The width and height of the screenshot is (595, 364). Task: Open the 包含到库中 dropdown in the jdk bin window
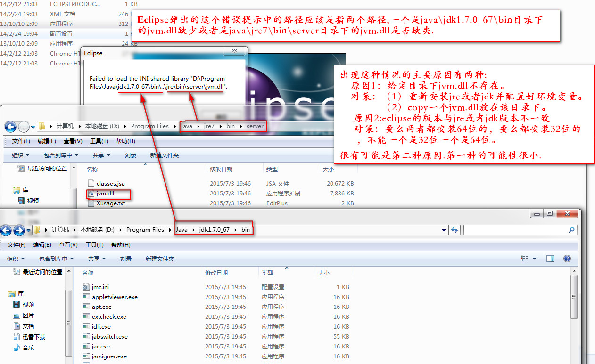pos(57,259)
